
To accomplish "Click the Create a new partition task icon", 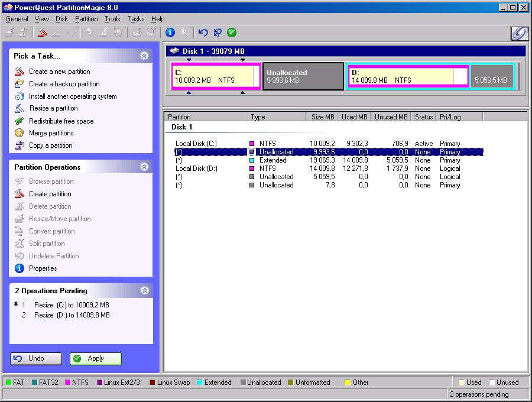I will coord(20,72).
